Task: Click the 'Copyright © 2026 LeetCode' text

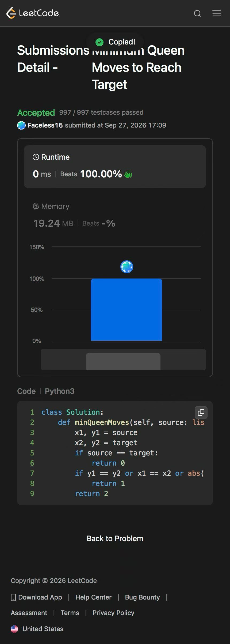Action: tap(54, 581)
